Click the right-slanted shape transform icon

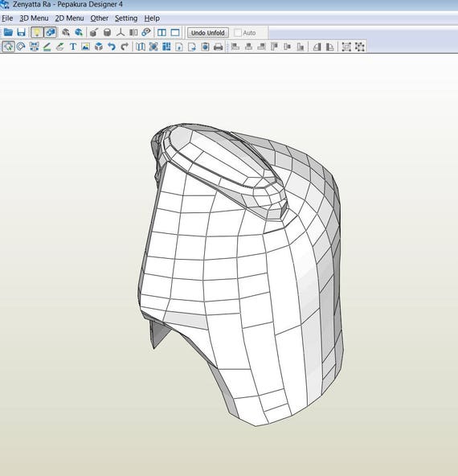pos(330,47)
